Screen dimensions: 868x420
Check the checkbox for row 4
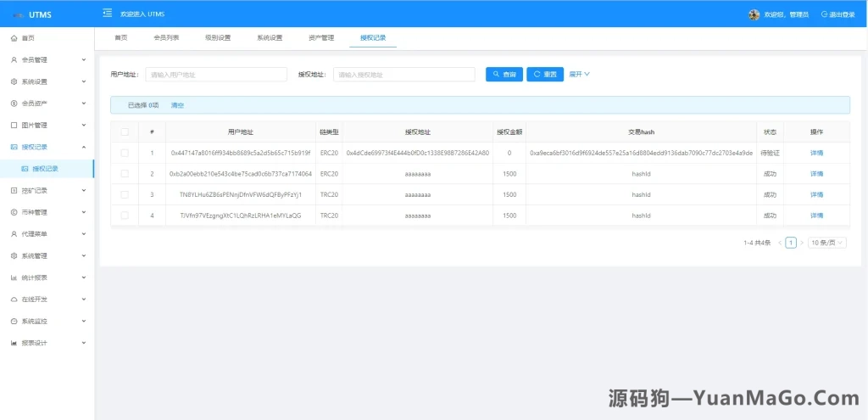pos(125,216)
